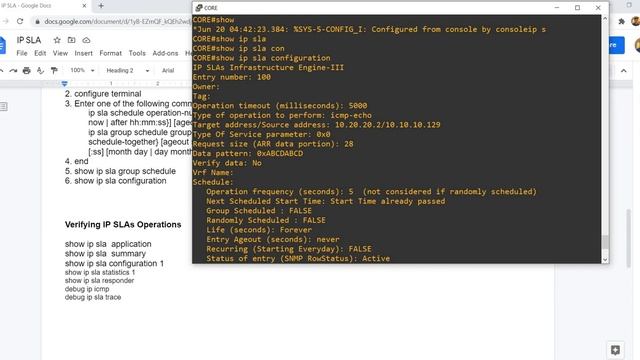This screenshot has width=640, height=360.
Task: Click the 'debug ip icmp' line
Action: [87, 289]
